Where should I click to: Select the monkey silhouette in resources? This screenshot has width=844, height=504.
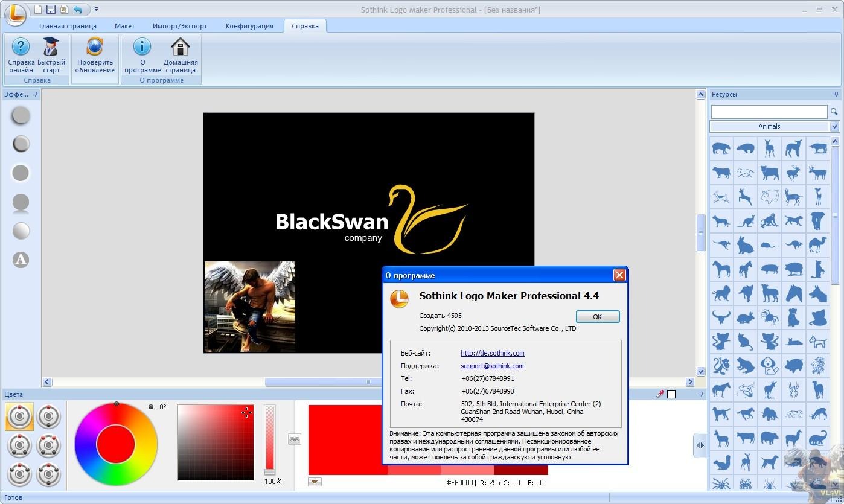(769, 220)
